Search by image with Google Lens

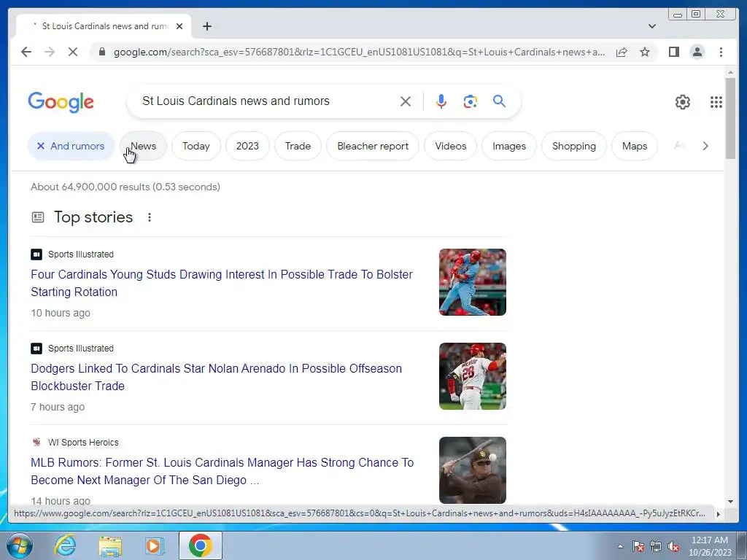[x=471, y=101]
